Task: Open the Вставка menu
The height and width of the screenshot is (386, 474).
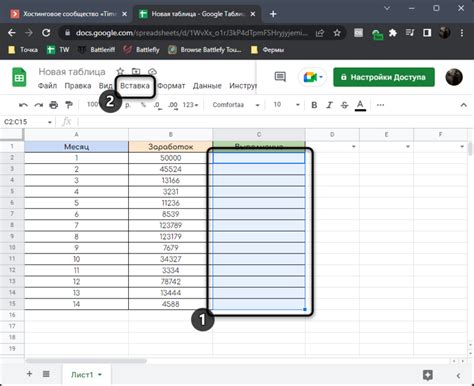Action: [135, 86]
